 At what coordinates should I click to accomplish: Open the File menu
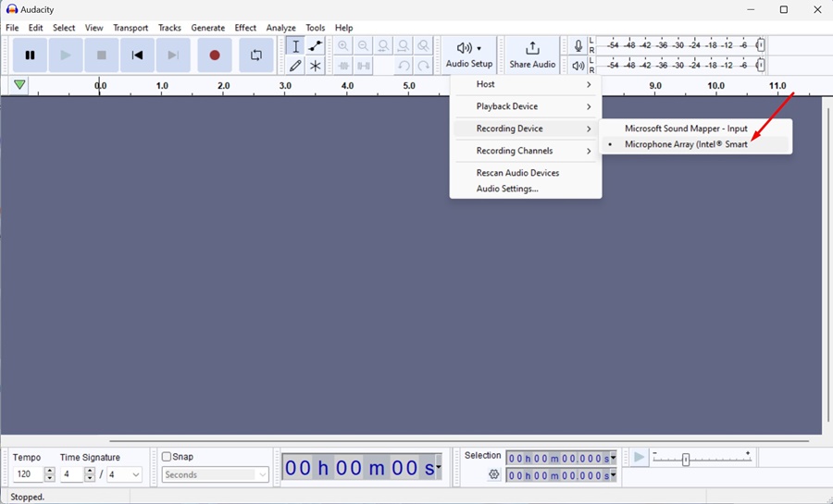12,28
